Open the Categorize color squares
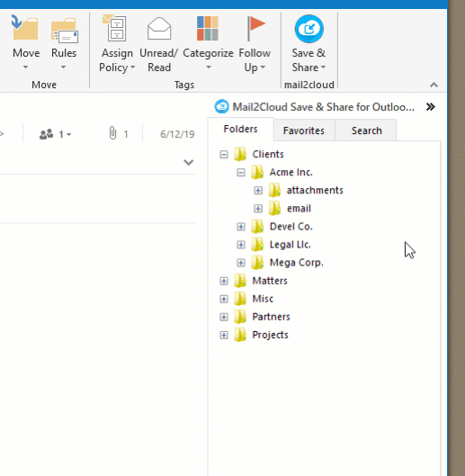This screenshot has height=476, width=465. [208, 29]
